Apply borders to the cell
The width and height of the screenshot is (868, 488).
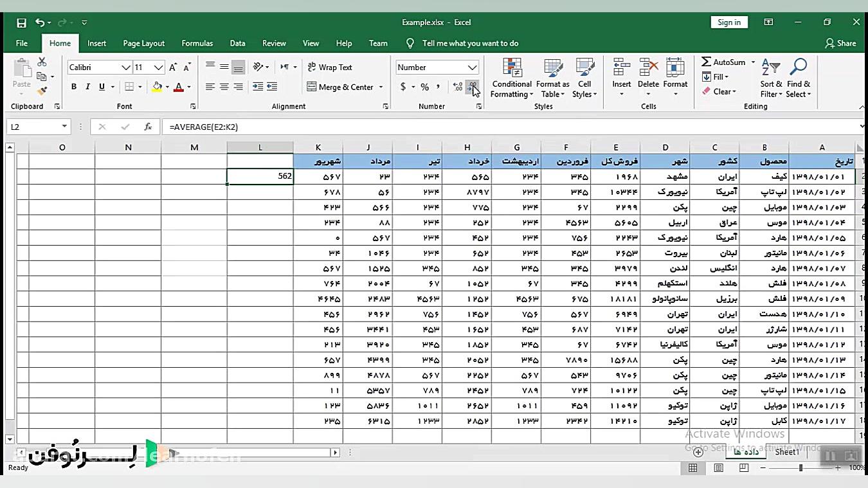pos(129,87)
